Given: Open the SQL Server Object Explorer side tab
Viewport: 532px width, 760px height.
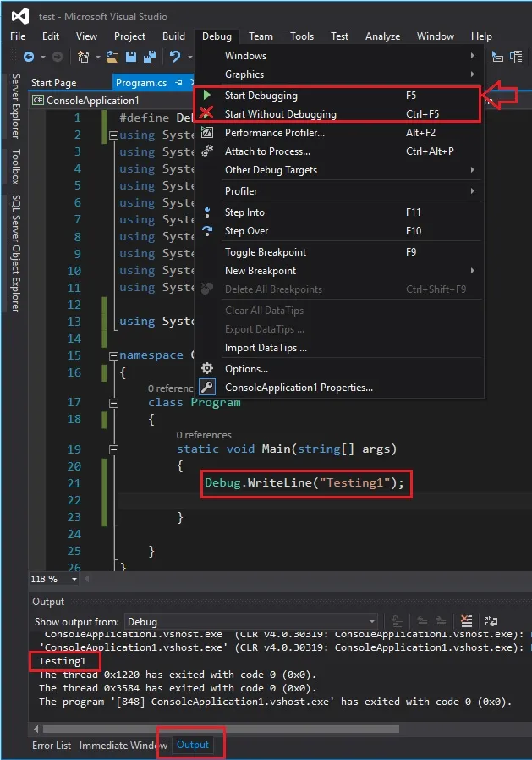Looking at the screenshot, I should pos(16,254).
